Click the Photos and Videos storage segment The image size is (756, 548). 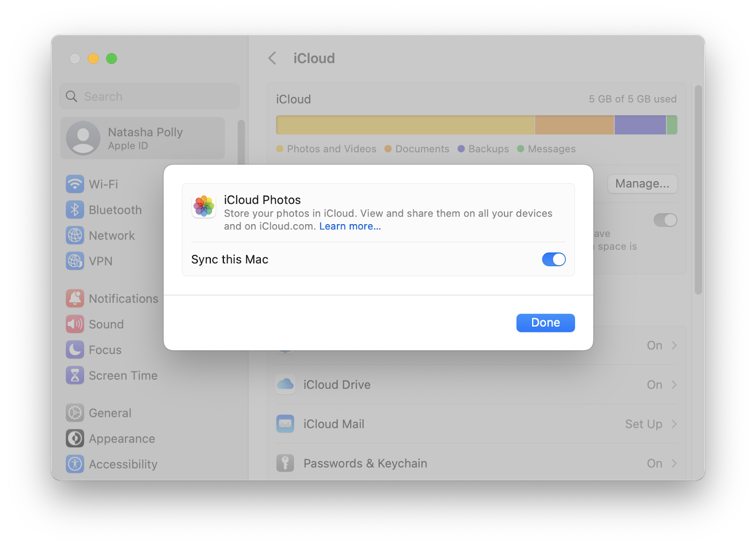point(405,125)
